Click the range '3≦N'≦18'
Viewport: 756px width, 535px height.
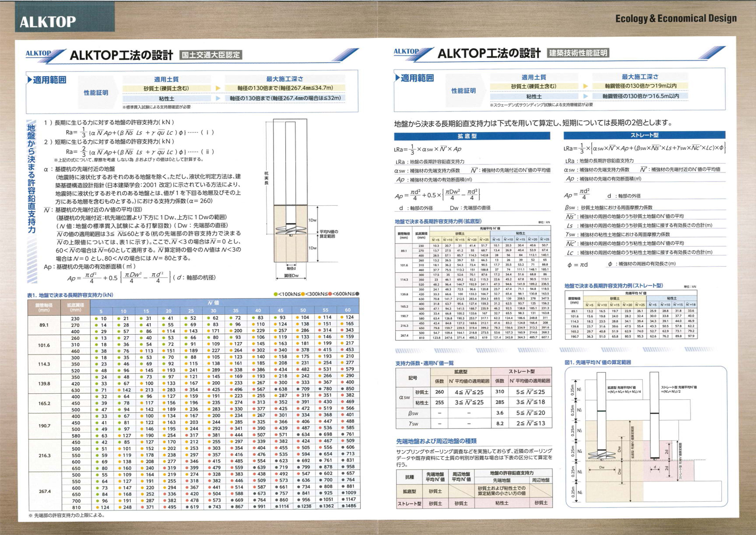[531, 402]
